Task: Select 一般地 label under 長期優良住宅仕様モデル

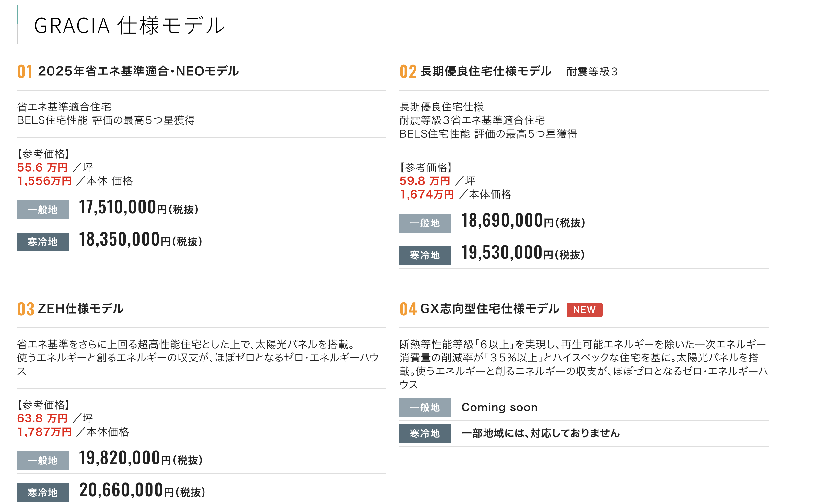Action: [x=425, y=223]
